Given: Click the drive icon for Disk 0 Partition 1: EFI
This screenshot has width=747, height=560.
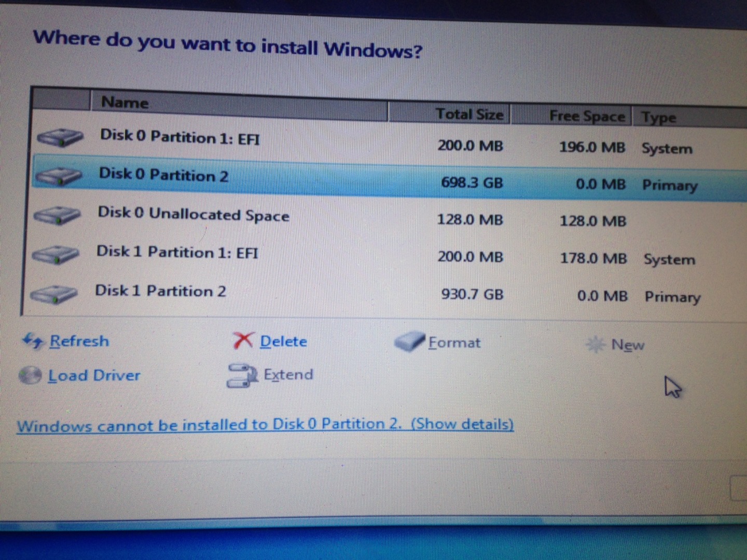Looking at the screenshot, I should [60, 138].
